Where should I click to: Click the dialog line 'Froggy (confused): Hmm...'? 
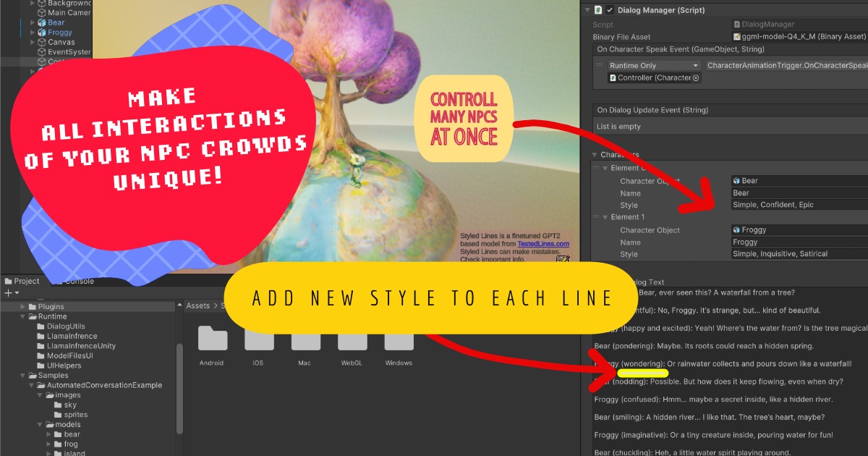713,400
